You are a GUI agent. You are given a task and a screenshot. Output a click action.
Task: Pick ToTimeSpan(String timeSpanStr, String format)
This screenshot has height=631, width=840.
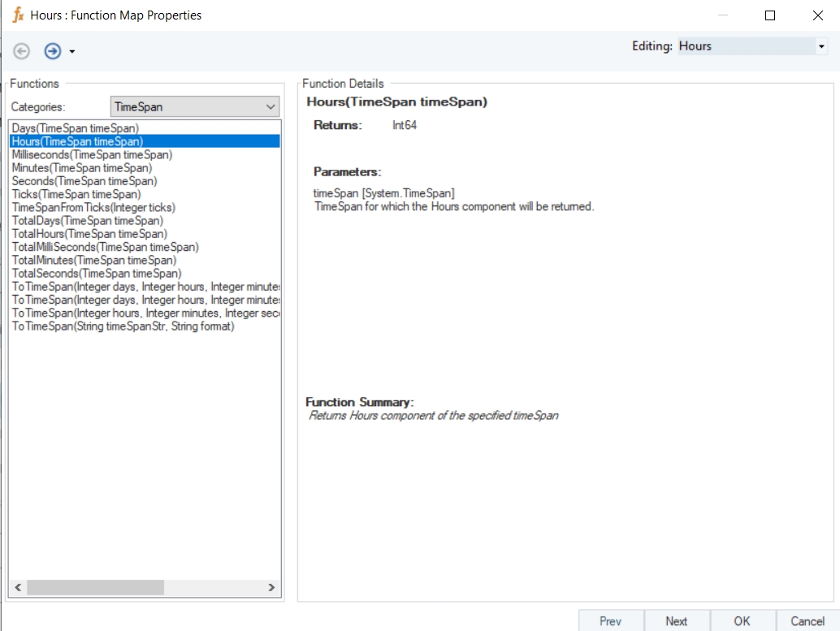(x=123, y=326)
